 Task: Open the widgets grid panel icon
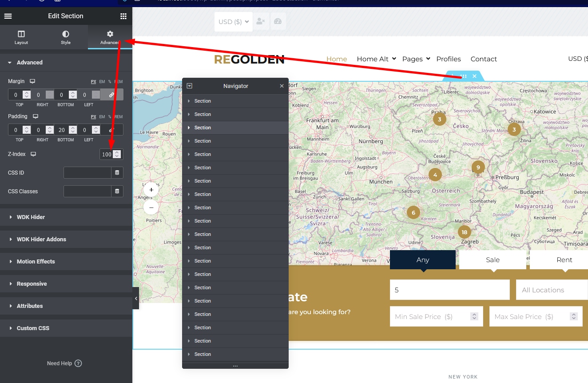123,16
